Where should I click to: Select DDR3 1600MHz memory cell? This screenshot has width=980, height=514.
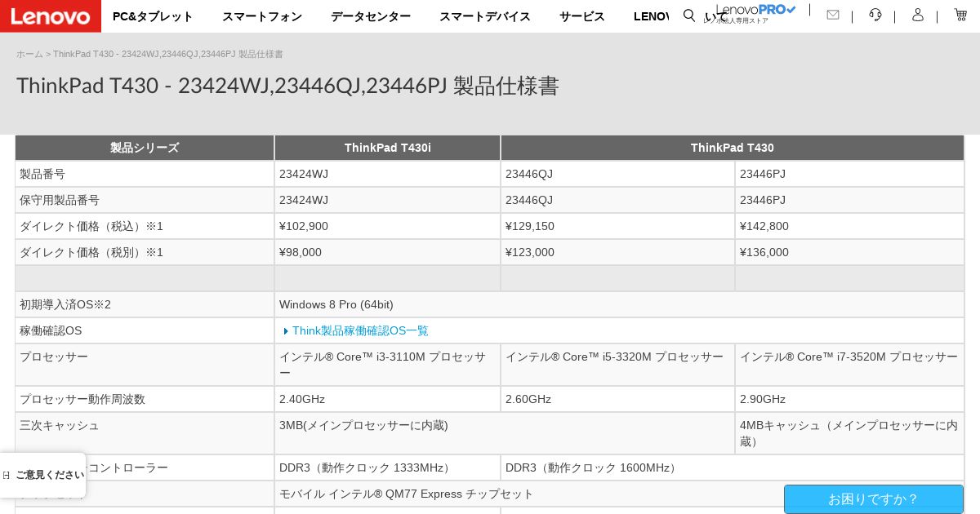click(x=733, y=467)
